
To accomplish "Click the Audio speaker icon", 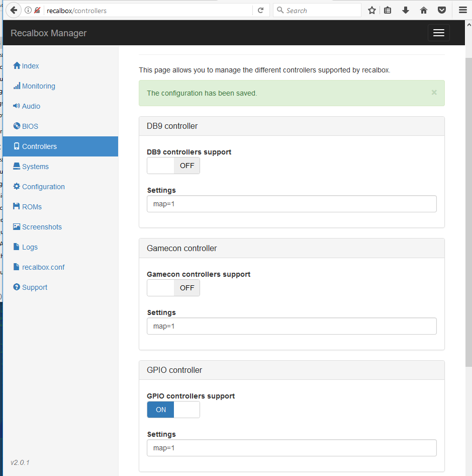I will tap(17, 106).
